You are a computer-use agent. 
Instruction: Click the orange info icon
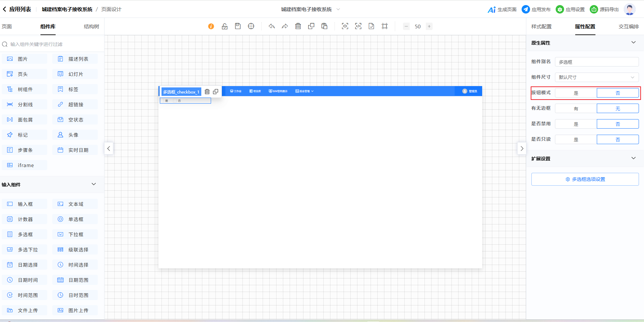[x=211, y=26]
